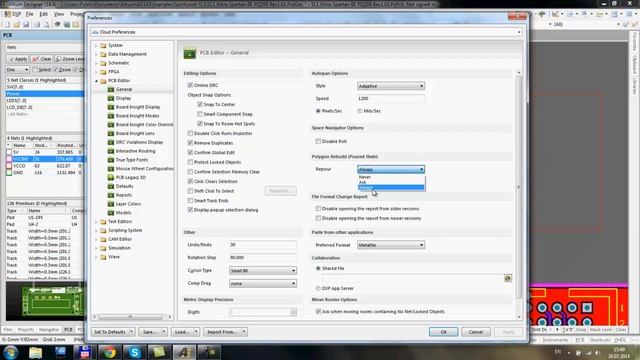
Task: Open Interactive Routing page icon
Action: point(111,151)
